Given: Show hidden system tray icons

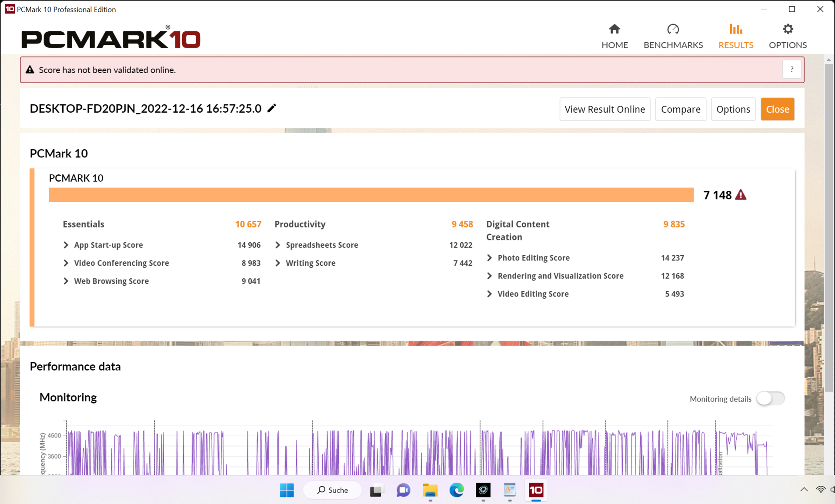Looking at the screenshot, I should coord(804,490).
